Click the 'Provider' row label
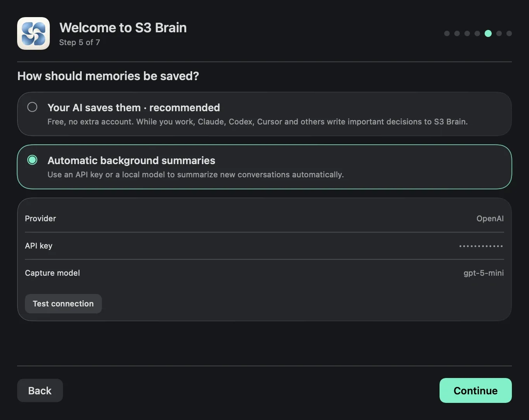 coord(40,219)
